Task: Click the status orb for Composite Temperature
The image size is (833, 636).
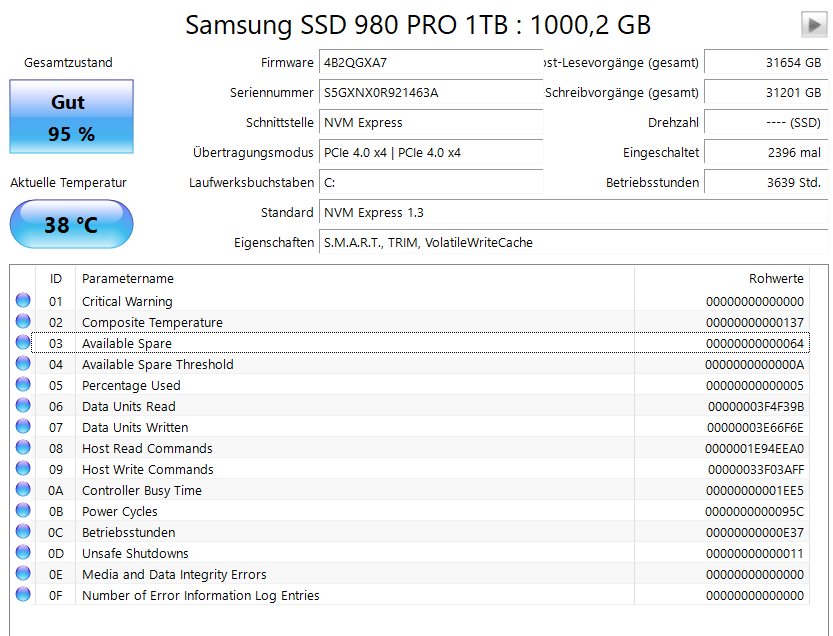Action: 23,322
